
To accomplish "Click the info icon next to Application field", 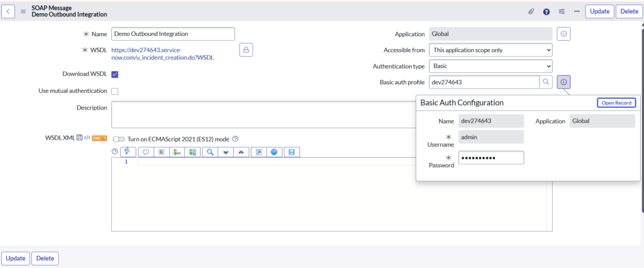I will coord(563,34).
